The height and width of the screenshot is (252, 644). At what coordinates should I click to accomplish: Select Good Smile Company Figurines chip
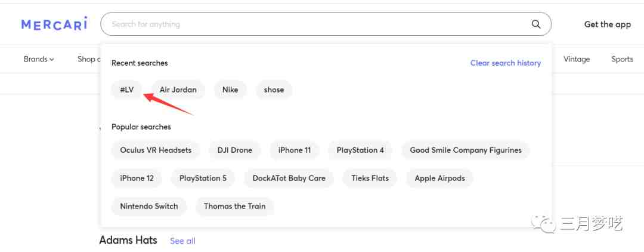(x=465, y=150)
